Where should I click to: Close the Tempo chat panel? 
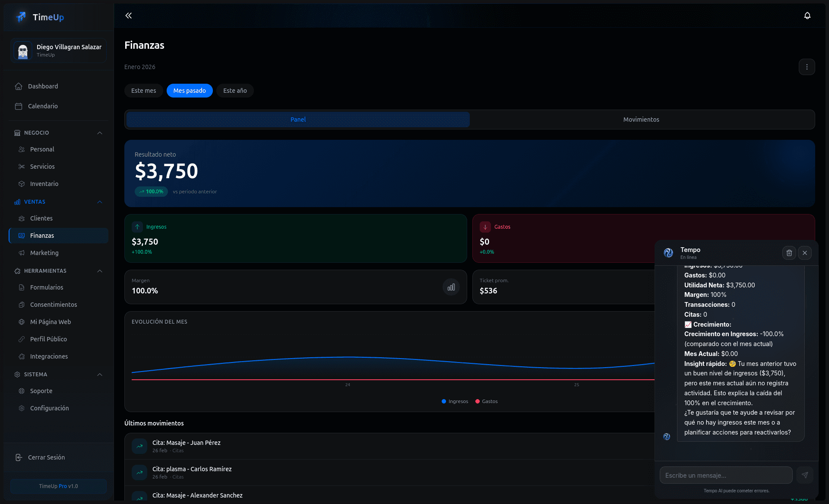pyautogui.click(x=805, y=253)
